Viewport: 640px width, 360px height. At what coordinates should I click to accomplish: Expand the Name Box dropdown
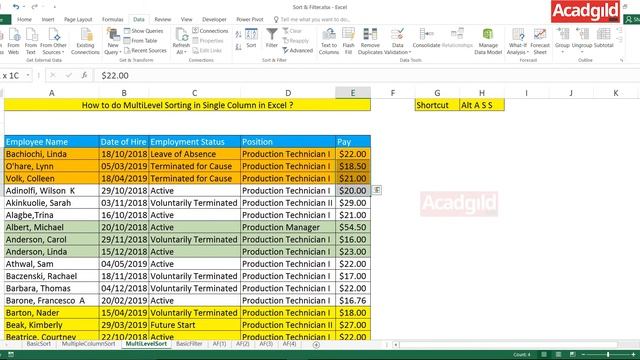(28, 75)
